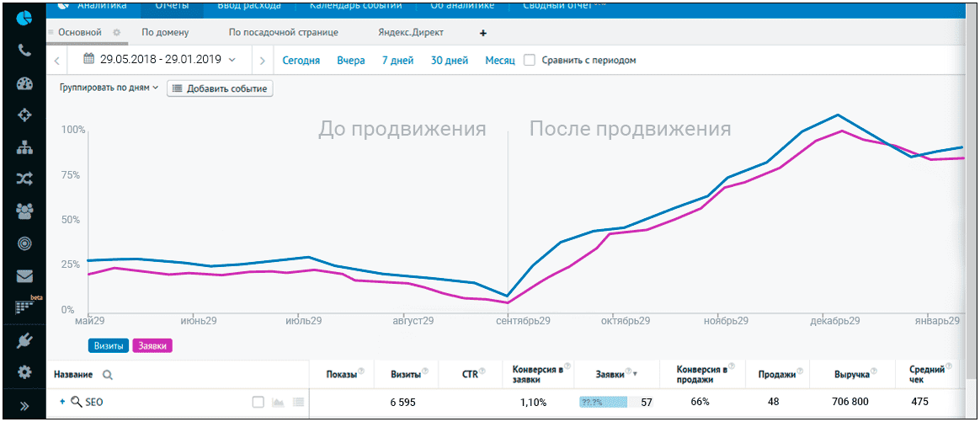The height and width of the screenshot is (422, 980).
Task: Click the Заявки progress bar showing 57
Action: (616, 403)
